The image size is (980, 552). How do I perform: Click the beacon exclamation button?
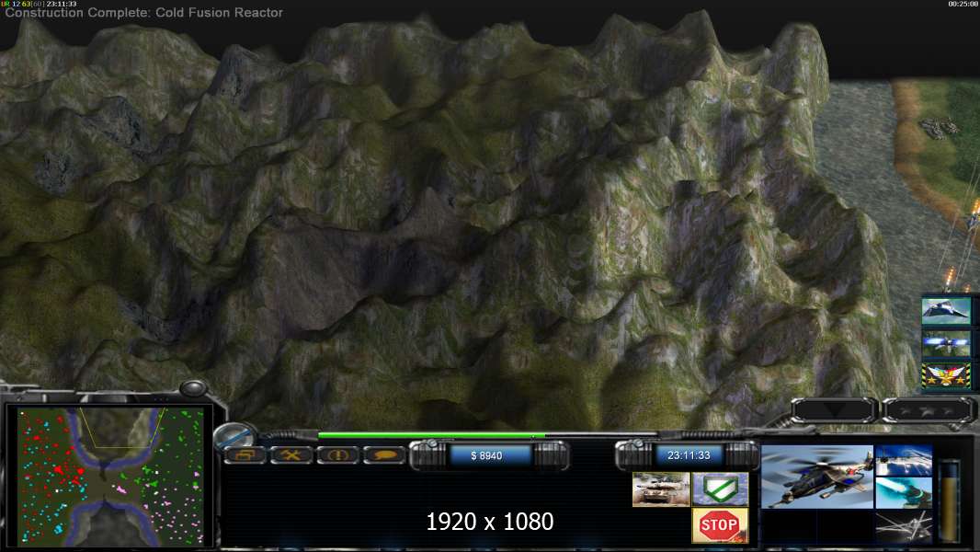tap(337, 455)
